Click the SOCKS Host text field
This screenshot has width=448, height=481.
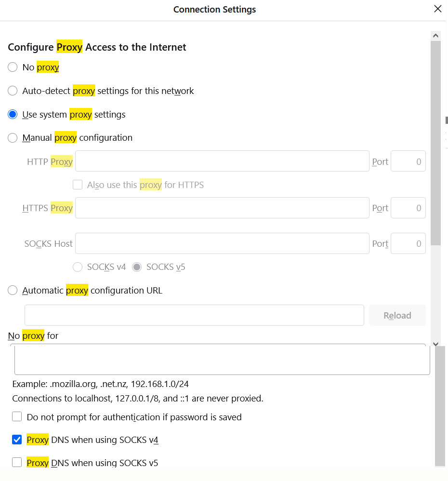coord(222,244)
